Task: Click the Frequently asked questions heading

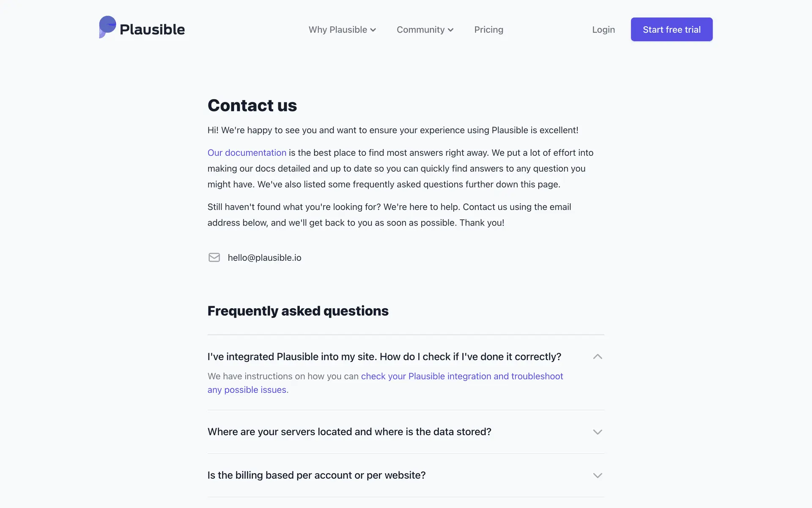Action: (x=298, y=311)
